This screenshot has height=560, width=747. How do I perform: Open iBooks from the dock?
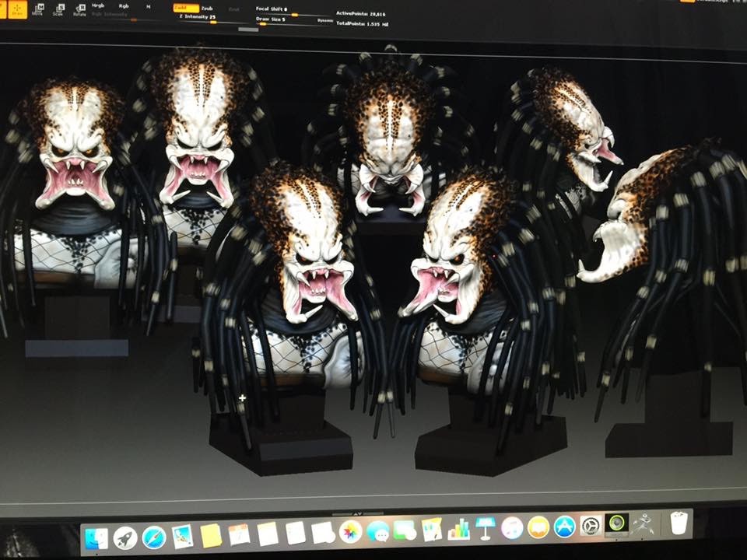click(538, 527)
